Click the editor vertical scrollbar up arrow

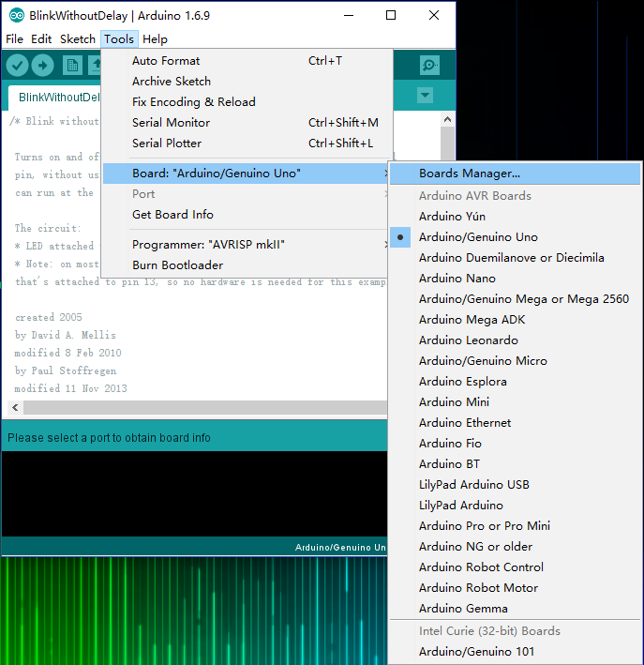point(447,120)
